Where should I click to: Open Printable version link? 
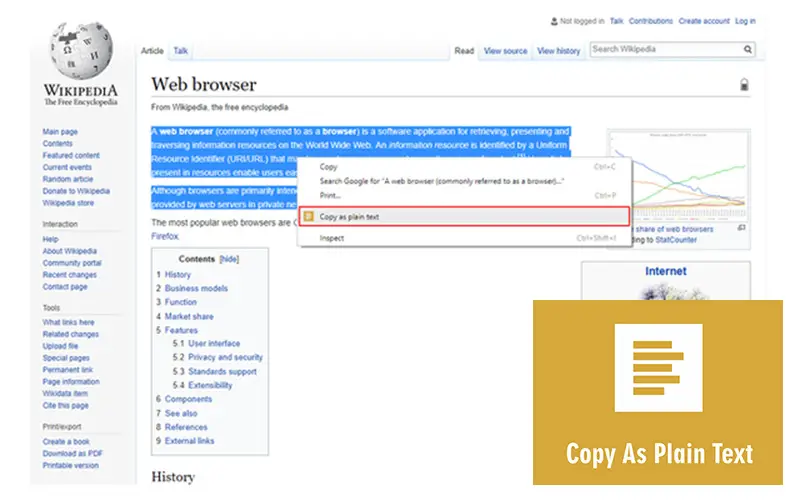70,465
